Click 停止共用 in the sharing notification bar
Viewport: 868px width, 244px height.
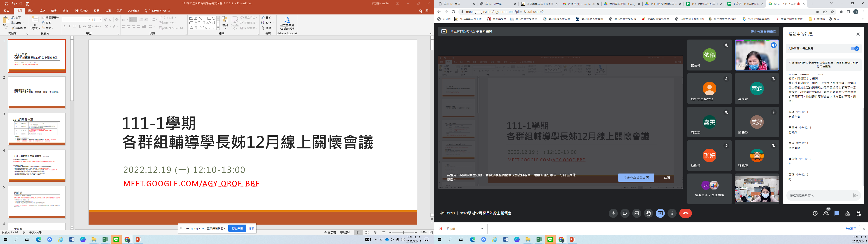pyautogui.click(x=237, y=228)
